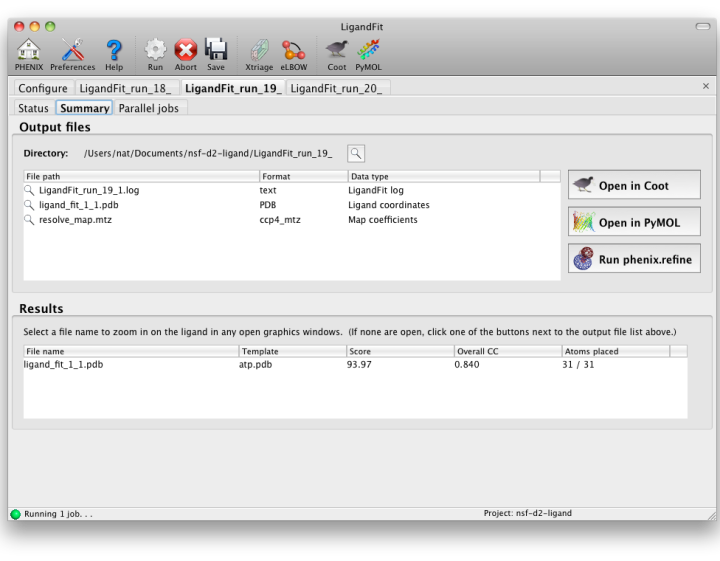Click the Coot toolbar icon
720x561 pixels.
pos(337,53)
